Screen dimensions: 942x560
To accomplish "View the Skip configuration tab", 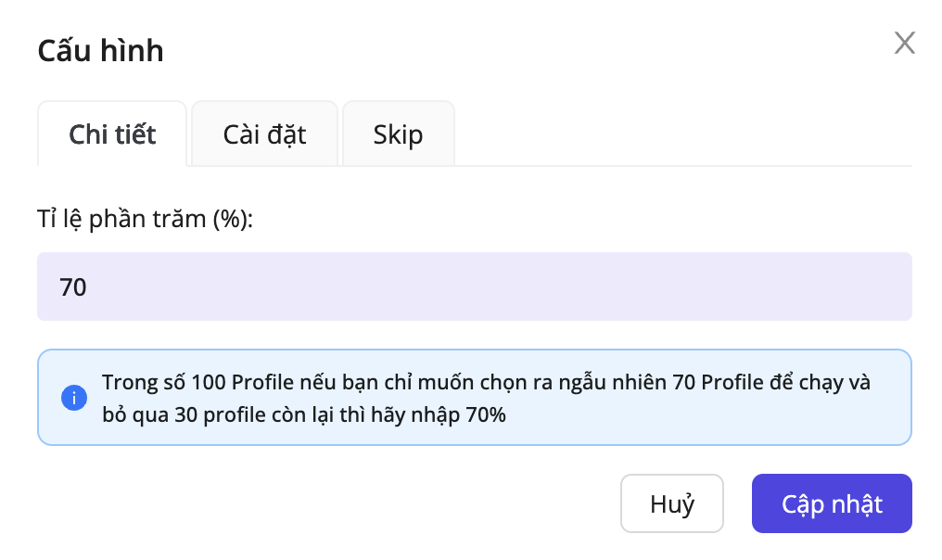I will pos(398,134).
